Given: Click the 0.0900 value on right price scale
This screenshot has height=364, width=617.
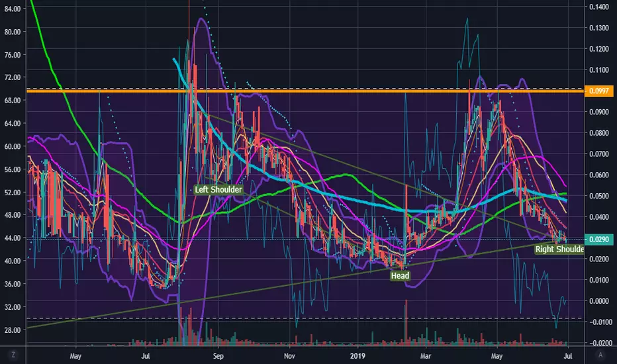Looking at the screenshot, I should 599,112.
